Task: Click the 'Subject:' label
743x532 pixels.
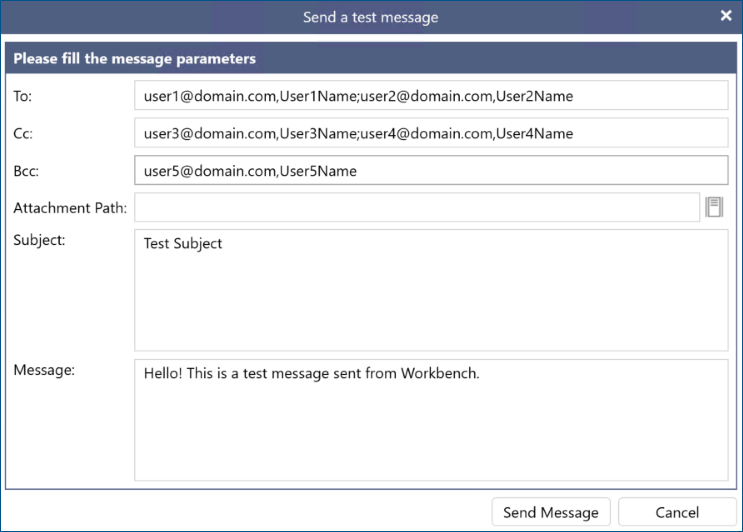Action: [39, 240]
